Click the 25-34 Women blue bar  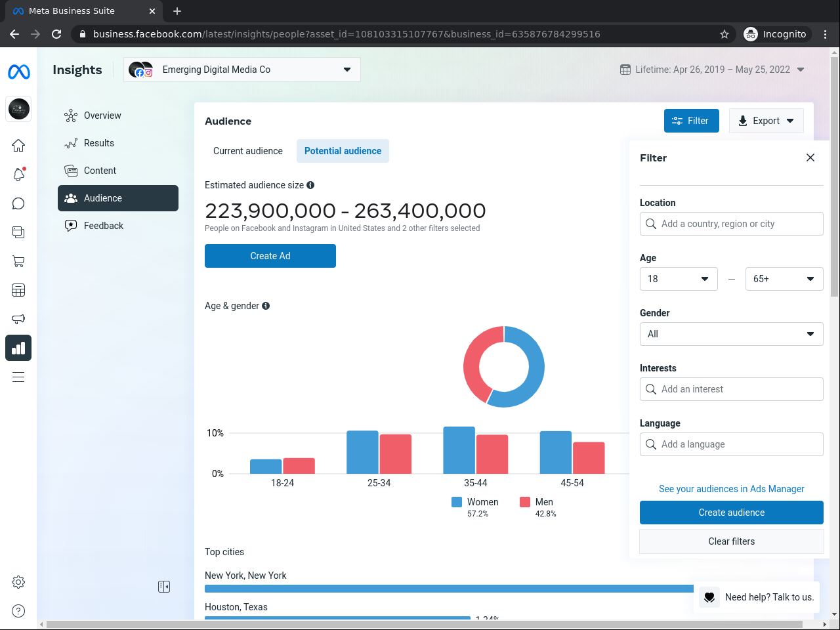click(x=363, y=452)
